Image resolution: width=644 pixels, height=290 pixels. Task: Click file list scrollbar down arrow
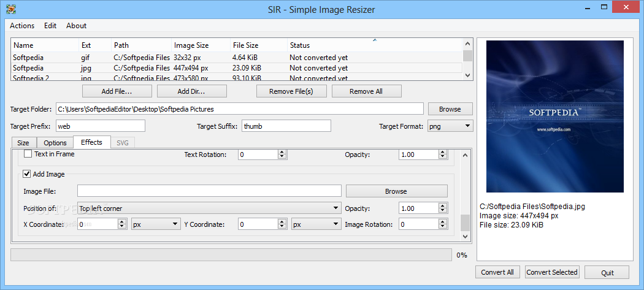[x=467, y=75]
